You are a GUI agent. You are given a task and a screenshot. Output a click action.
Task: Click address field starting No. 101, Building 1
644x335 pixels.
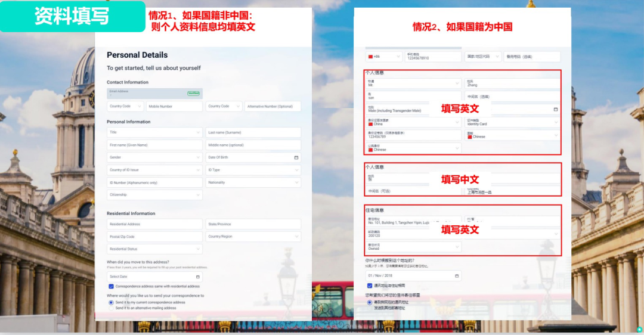pos(413,221)
